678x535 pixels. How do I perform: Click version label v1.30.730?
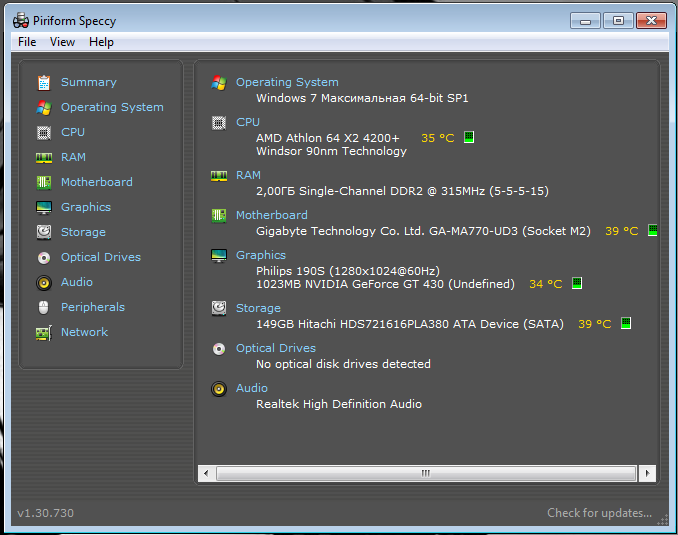click(45, 513)
